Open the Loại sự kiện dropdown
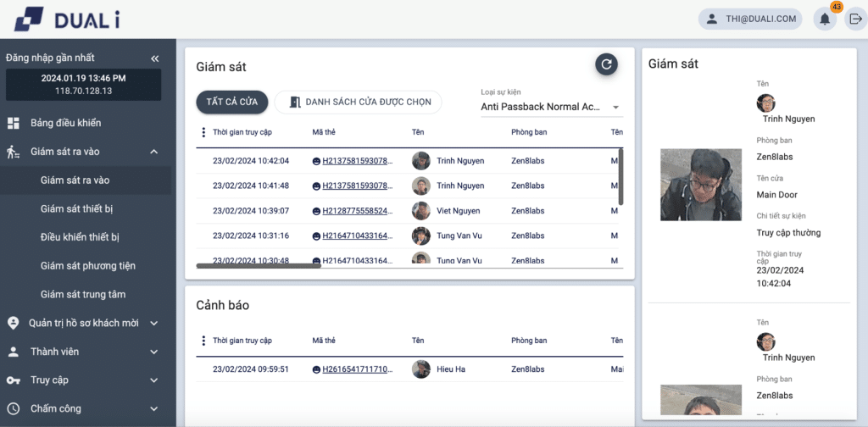This screenshot has height=427, width=868. (x=551, y=108)
